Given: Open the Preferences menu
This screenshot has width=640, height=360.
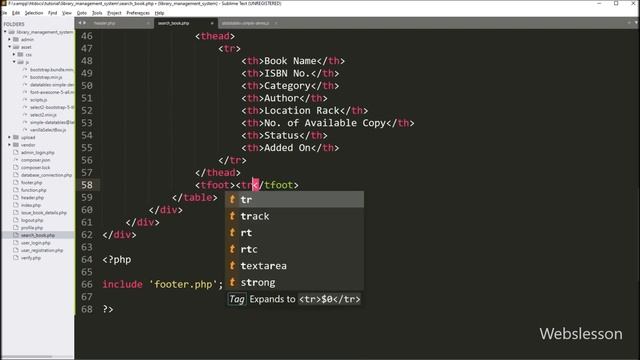Looking at the screenshot, I should tap(138, 13).
